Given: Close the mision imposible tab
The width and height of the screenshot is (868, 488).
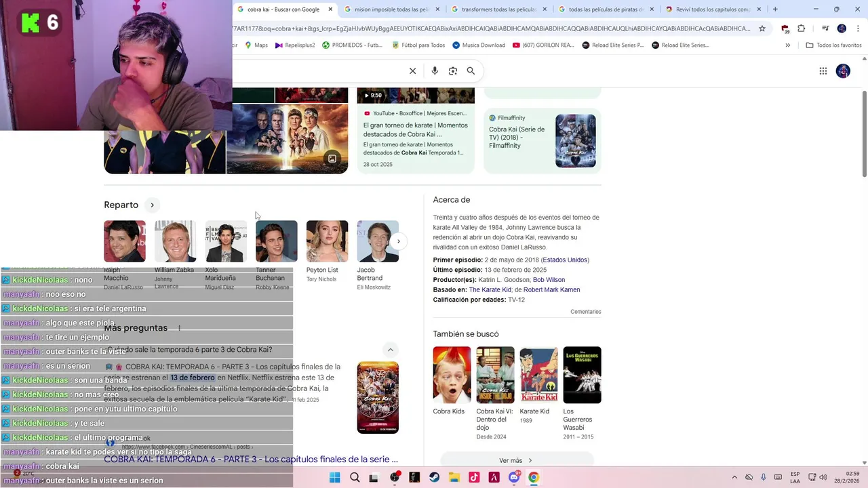Looking at the screenshot, I should (x=437, y=9).
